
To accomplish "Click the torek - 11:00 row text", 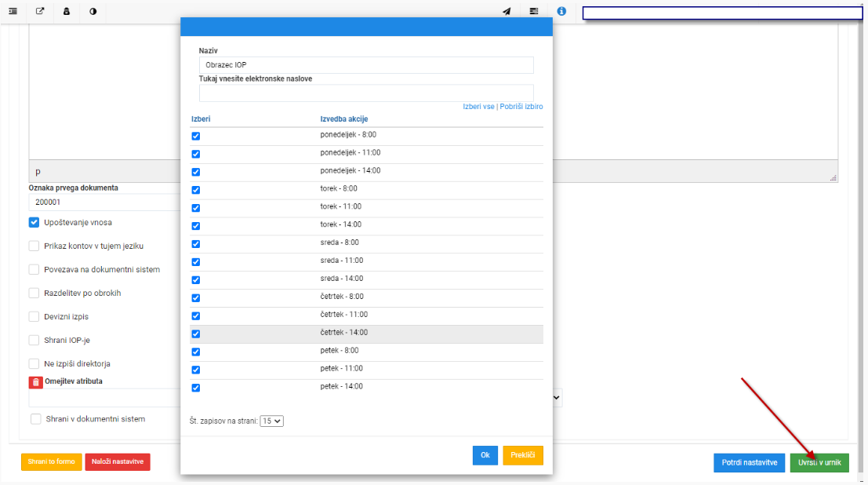I will click(x=340, y=206).
